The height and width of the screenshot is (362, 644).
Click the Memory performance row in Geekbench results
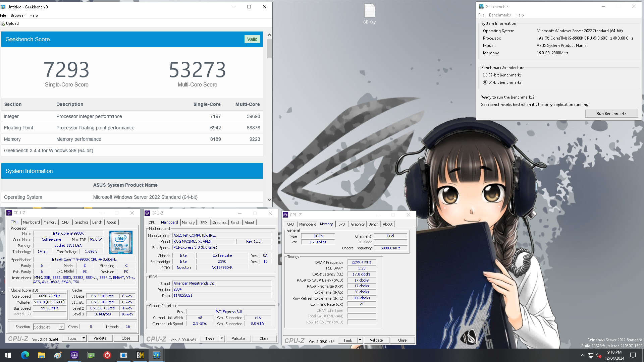pyautogui.click(x=132, y=139)
